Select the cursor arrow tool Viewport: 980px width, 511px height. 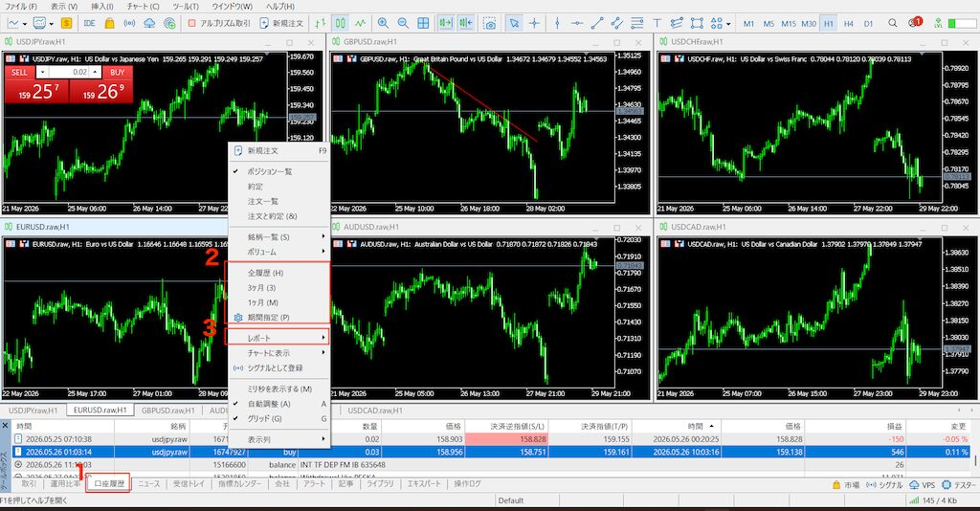514,23
